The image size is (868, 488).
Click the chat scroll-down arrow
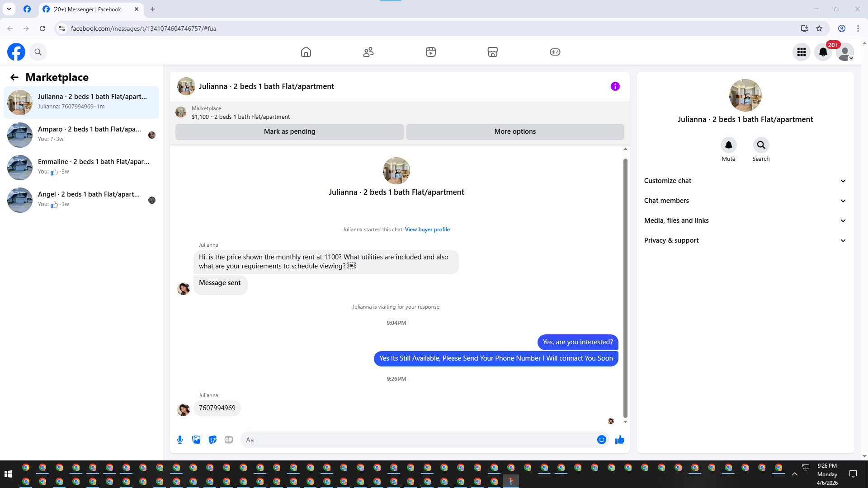tap(625, 422)
